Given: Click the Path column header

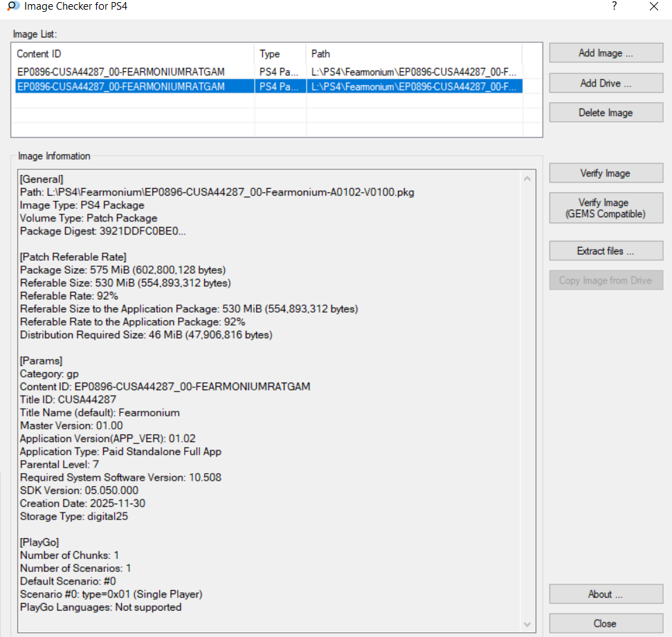Looking at the screenshot, I should 414,53.
